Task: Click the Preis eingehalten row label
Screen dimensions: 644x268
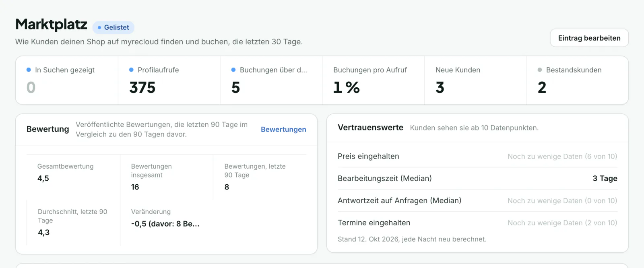Action: [x=368, y=156]
